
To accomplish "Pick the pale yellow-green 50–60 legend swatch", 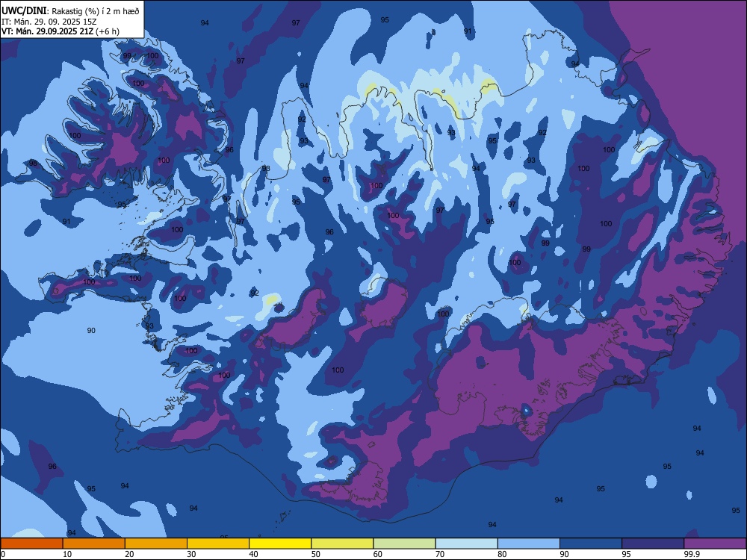I will point(343,544).
